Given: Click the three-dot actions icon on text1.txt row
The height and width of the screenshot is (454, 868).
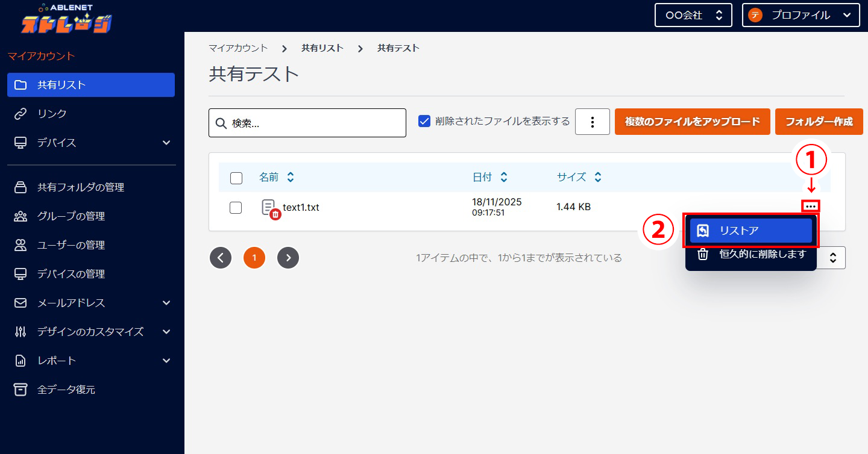Looking at the screenshot, I should tap(811, 205).
